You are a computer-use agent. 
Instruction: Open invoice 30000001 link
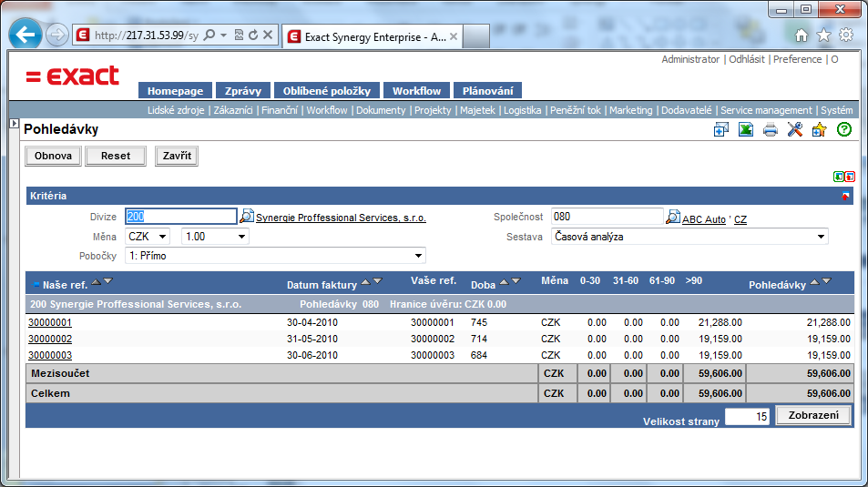click(x=50, y=322)
